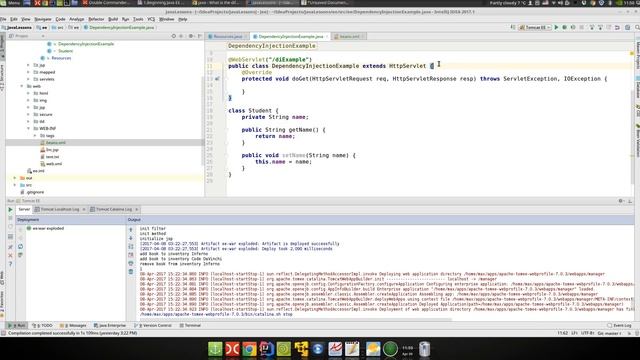Open the TODO tool window button
The height and width of the screenshot is (360, 640).
pos(42,325)
